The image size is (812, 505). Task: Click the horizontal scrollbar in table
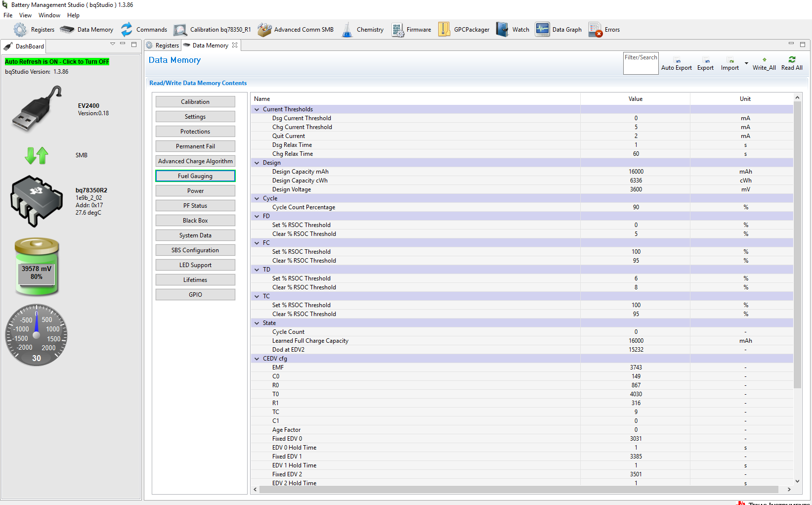pyautogui.click(x=518, y=489)
